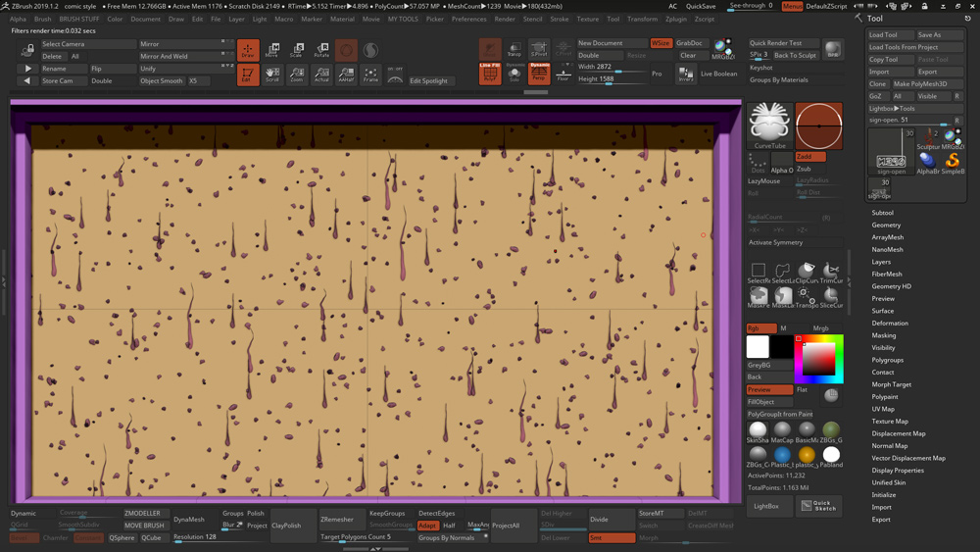The height and width of the screenshot is (552, 980).
Task: Click the Floor grid icon
Action: coord(563,74)
